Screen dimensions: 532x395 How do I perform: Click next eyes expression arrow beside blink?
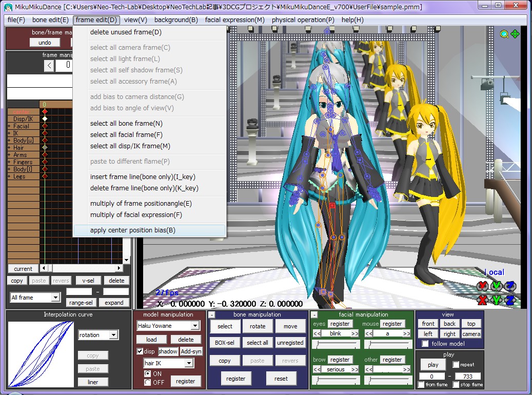(355, 333)
